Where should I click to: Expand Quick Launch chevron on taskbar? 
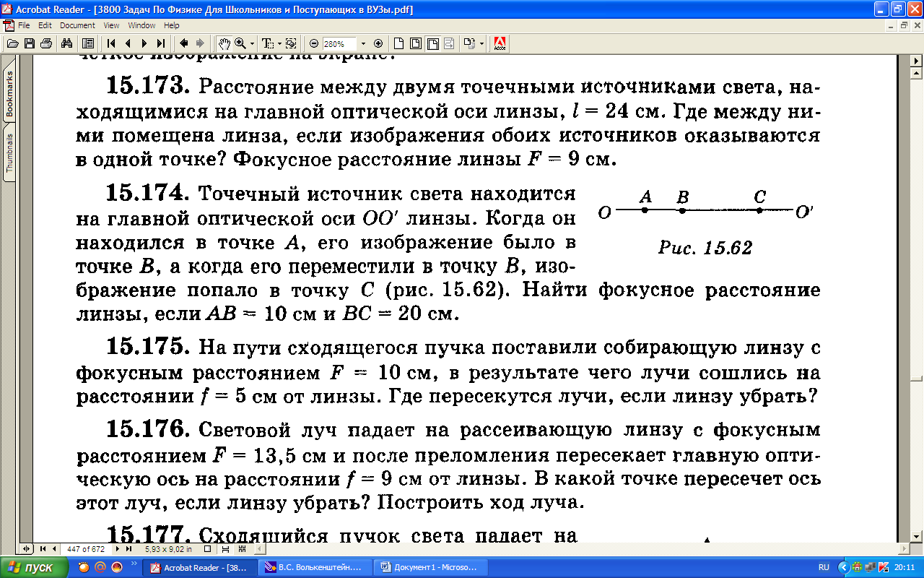point(134,565)
